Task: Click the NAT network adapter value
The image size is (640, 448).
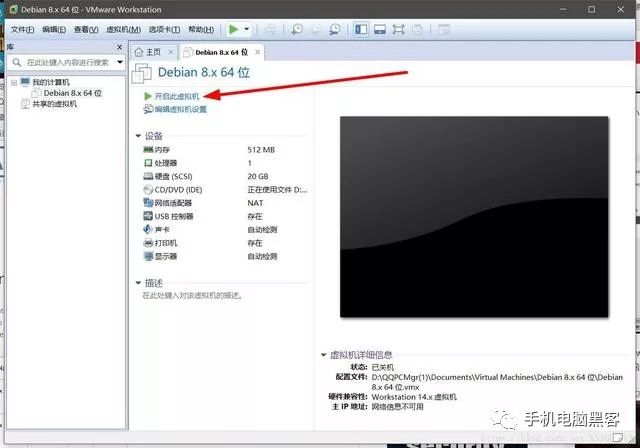Action: point(255,203)
